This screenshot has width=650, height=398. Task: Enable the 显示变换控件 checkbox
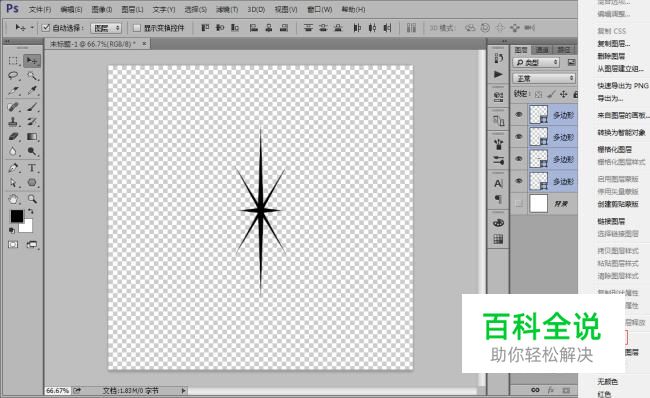(136, 28)
